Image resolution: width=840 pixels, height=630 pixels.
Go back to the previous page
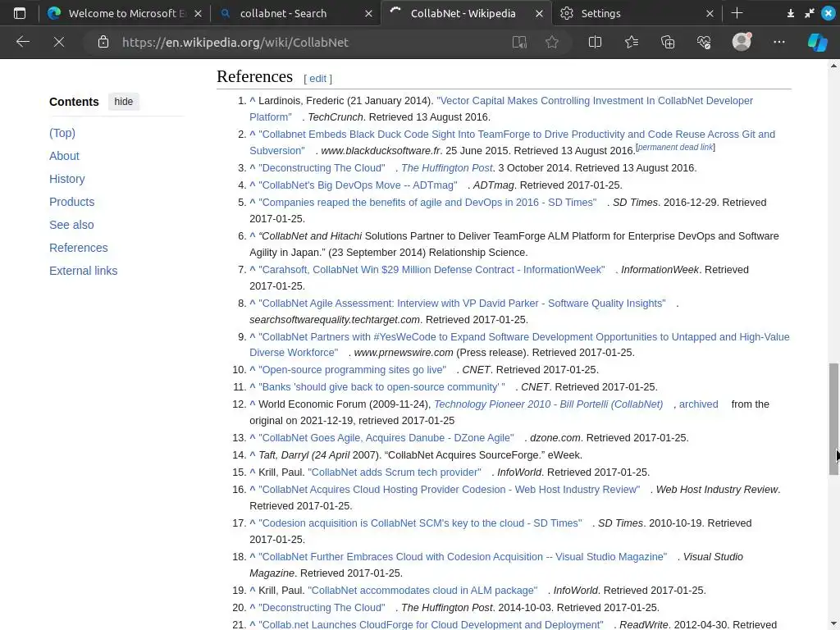click(22, 42)
